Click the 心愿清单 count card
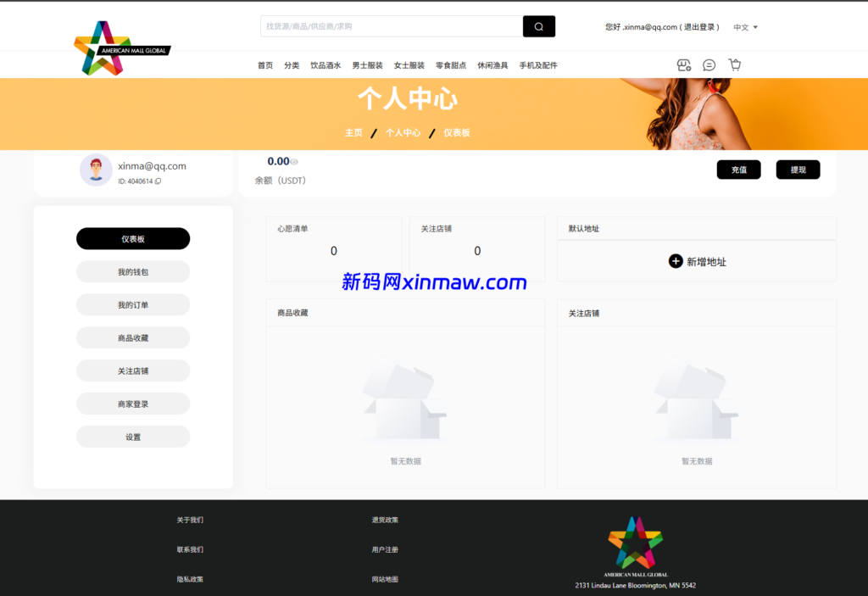Image resolution: width=868 pixels, height=596 pixels. pyautogui.click(x=334, y=248)
